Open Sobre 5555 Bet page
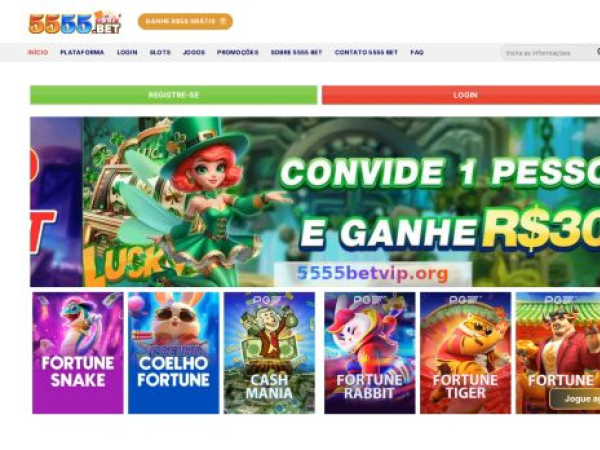The image size is (600, 450). point(297,52)
